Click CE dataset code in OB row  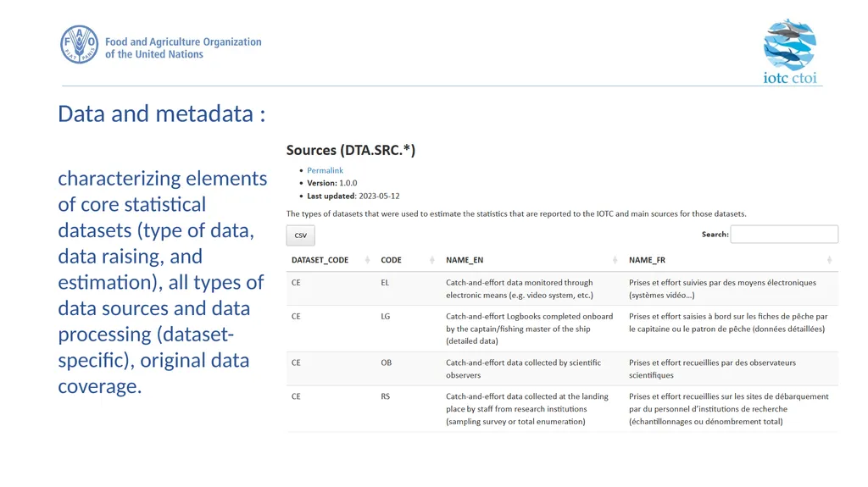coord(296,363)
